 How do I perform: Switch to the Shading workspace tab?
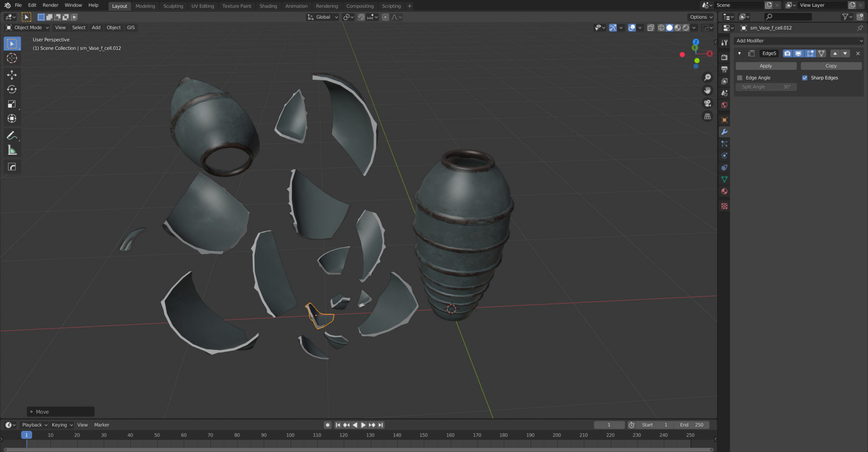pyautogui.click(x=268, y=6)
